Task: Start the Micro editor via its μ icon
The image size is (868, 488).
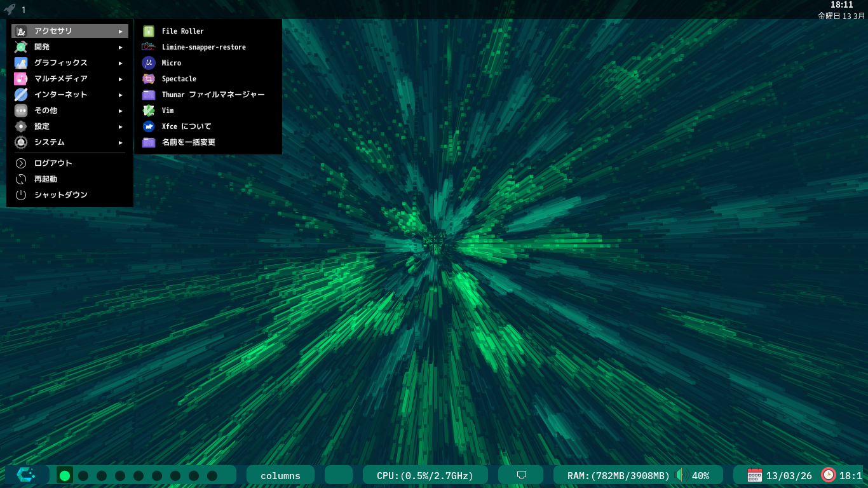Action: (149, 63)
